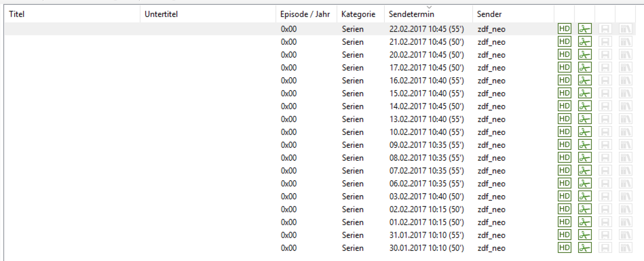The height and width of the screenshot is (261, 644).
Task: Click the scissors icon in 21.02.2017 row
Action: click(x=585, y=42)
